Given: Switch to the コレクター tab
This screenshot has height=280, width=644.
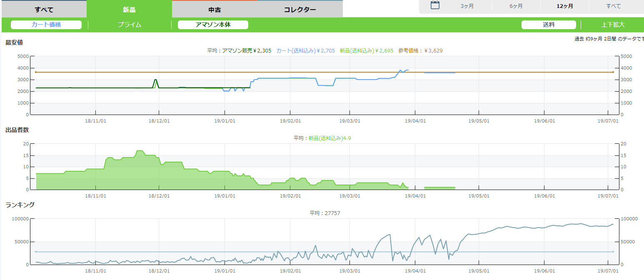Looking at the screenshot, I should [300, 10].
